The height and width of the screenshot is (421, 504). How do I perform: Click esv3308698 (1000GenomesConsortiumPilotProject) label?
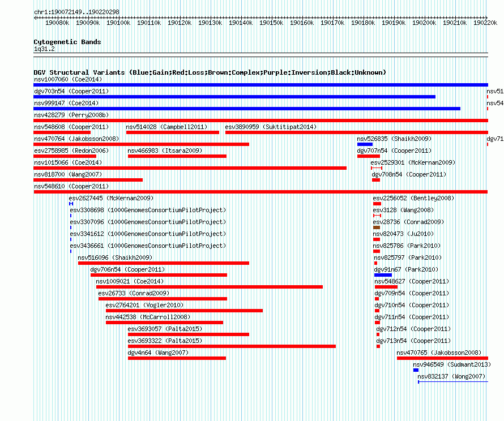(148, 210)
